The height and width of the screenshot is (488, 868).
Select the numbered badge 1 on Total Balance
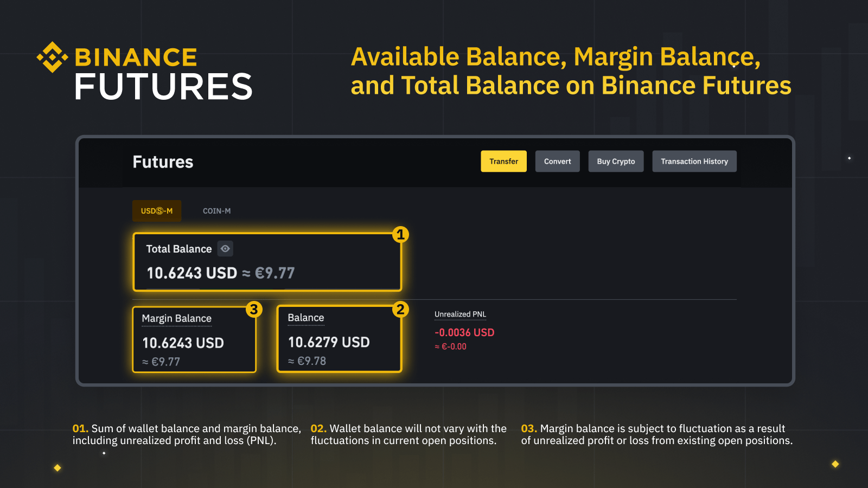401,235
